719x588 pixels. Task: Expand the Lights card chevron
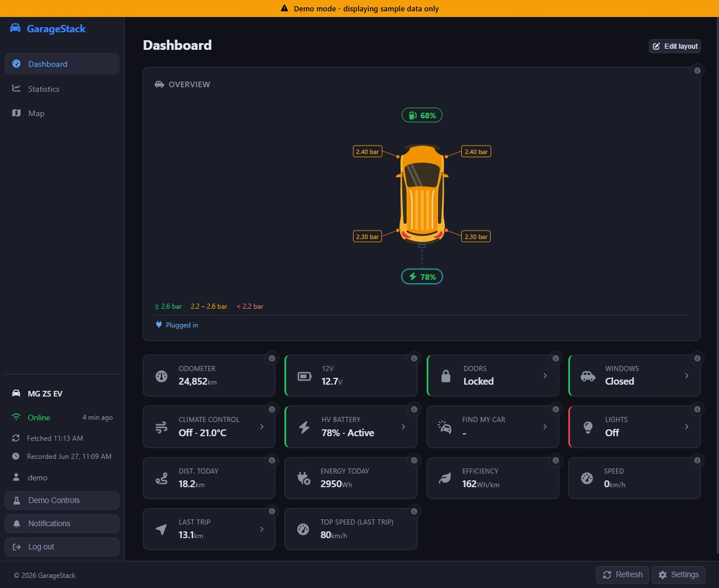point(687,427)
